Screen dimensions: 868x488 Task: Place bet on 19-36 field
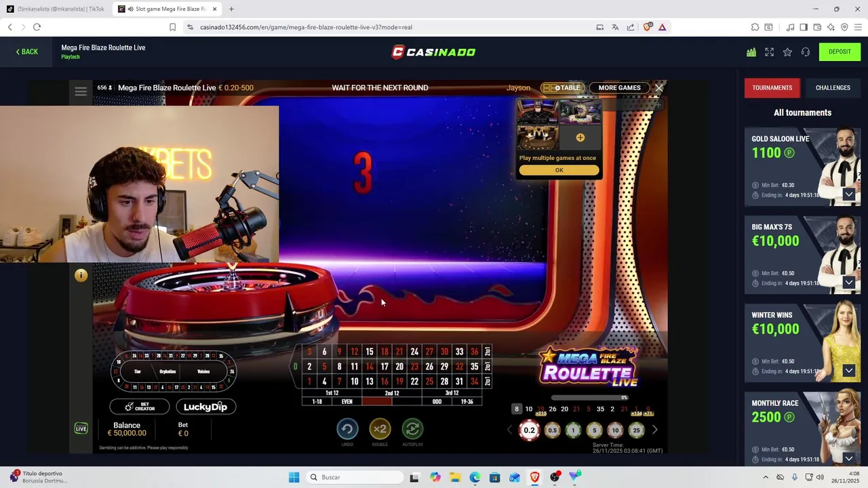(x=467, y=401)
